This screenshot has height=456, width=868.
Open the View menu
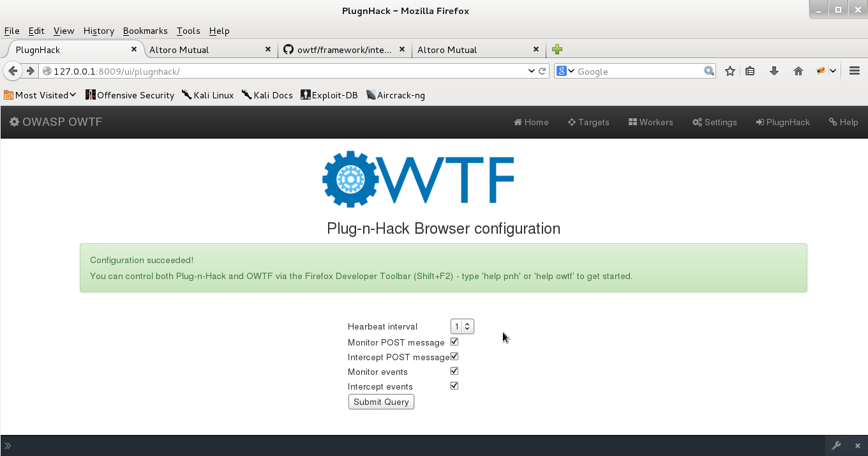64,31
